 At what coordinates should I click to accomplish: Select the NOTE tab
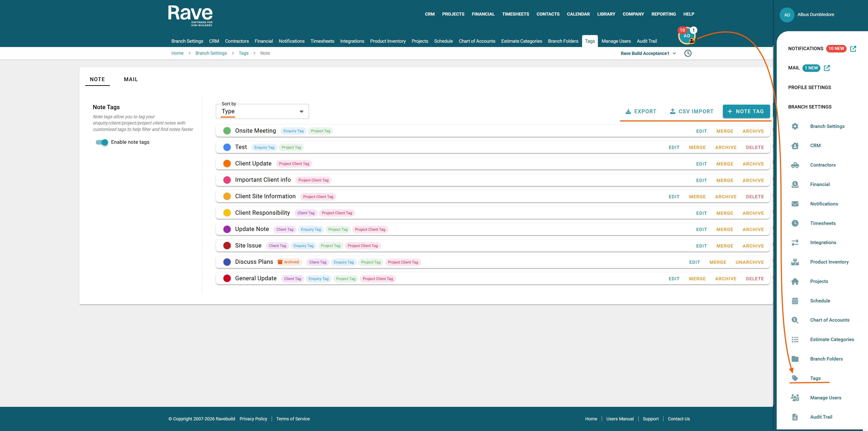(97, 80)
